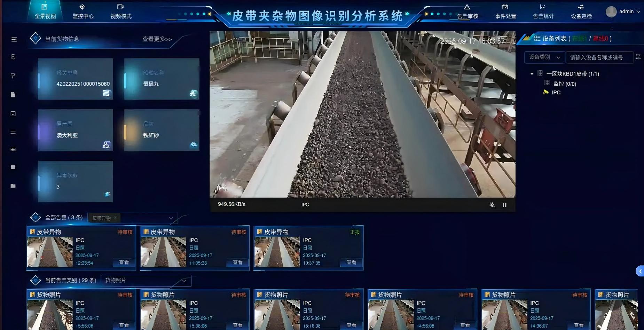Pause the live IPC video feed

[504, 205]
